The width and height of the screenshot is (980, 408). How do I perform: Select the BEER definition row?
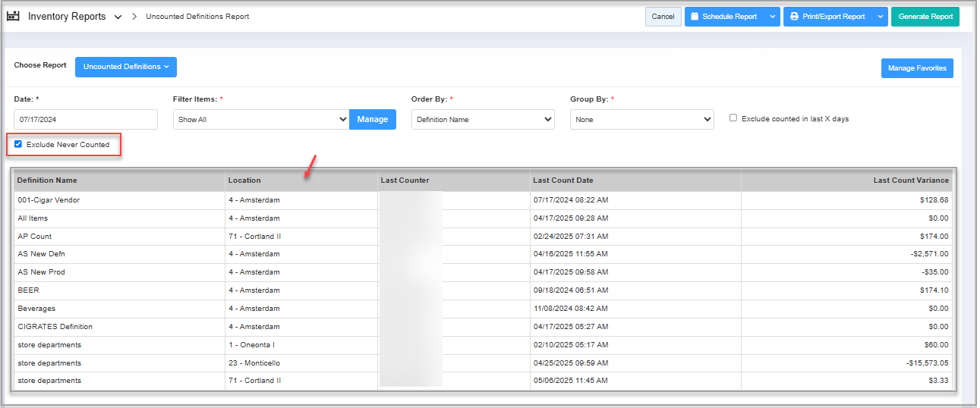point(29,290)
